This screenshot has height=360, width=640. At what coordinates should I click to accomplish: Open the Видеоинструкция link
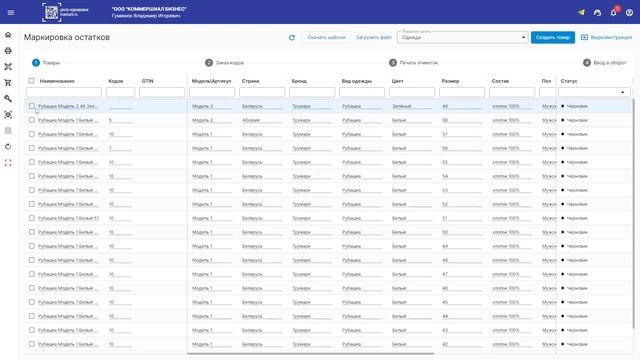pos(611,37)
